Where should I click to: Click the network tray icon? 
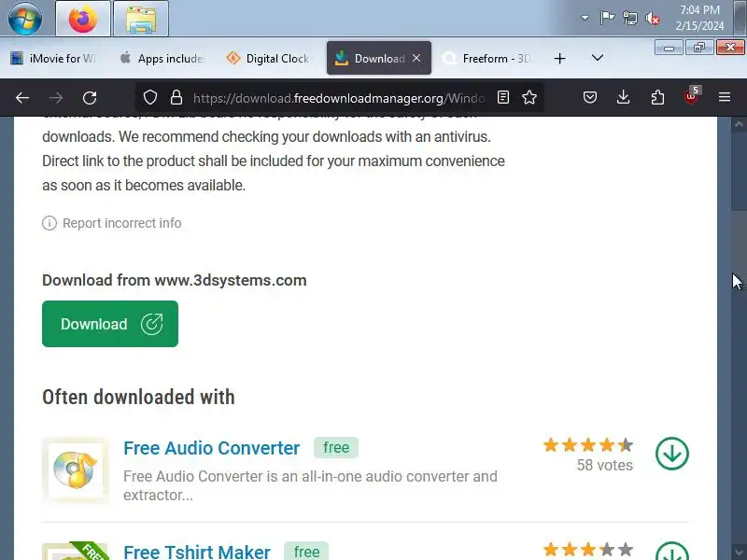(629, 18)
